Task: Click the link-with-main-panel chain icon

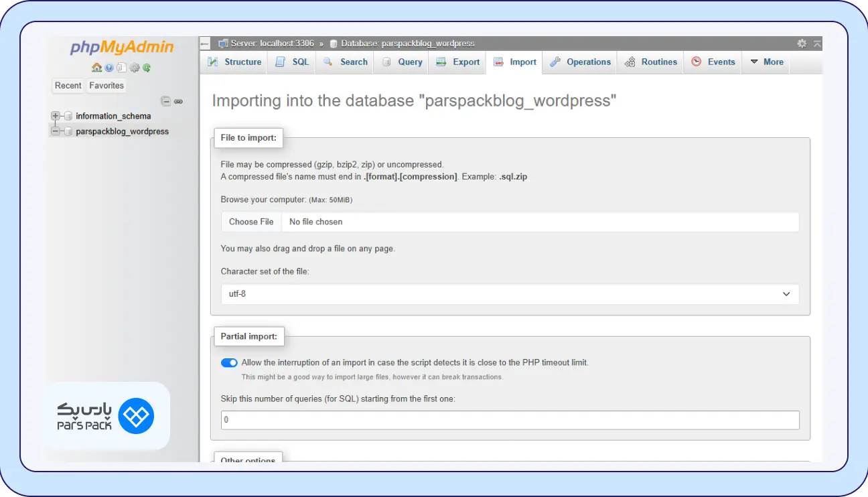Action: (178, 101)
